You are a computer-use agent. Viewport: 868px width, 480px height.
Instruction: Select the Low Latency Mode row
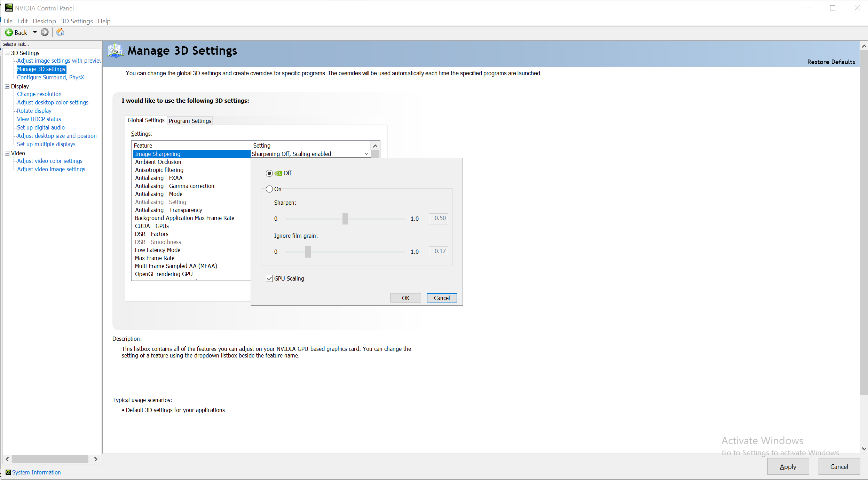pyautogui.click(x=192, y=250)
